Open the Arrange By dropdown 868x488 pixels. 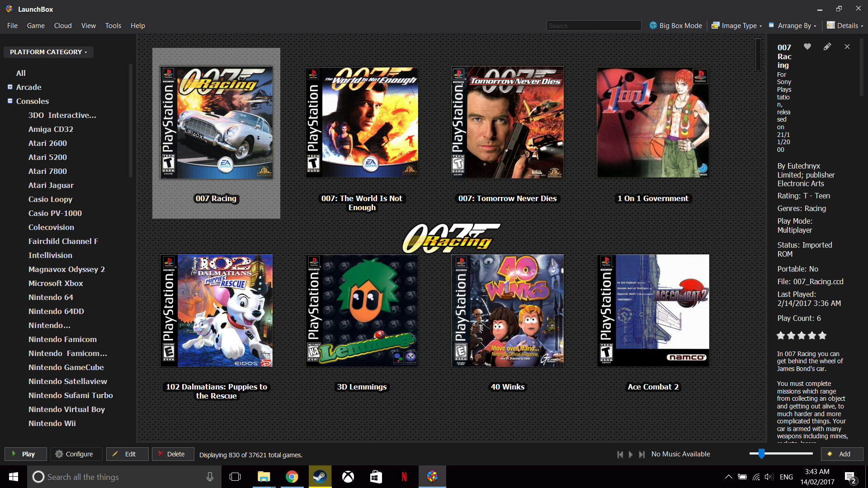pos(793,26)
